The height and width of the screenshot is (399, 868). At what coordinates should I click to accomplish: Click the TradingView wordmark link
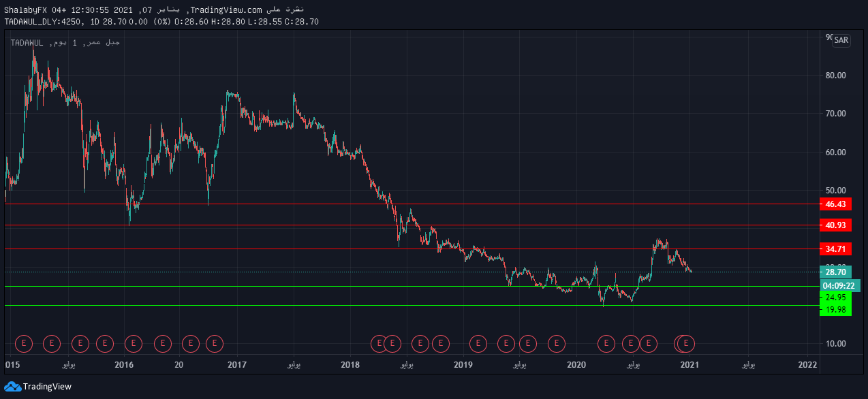(47, 387)
